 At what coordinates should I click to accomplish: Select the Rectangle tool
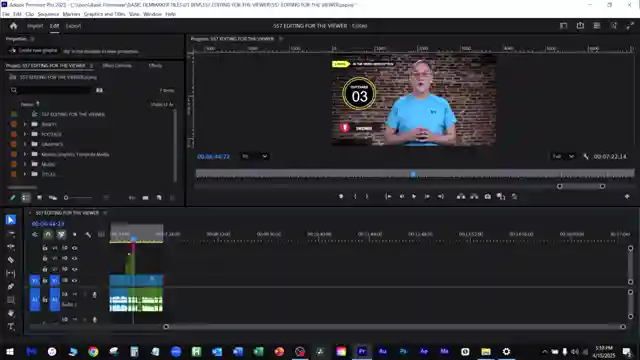coord(11,300)
